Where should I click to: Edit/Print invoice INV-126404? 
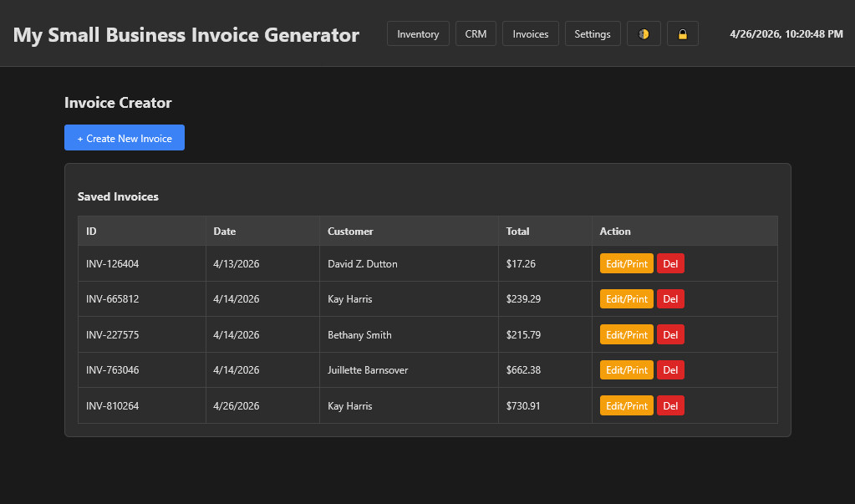point(627,263)
